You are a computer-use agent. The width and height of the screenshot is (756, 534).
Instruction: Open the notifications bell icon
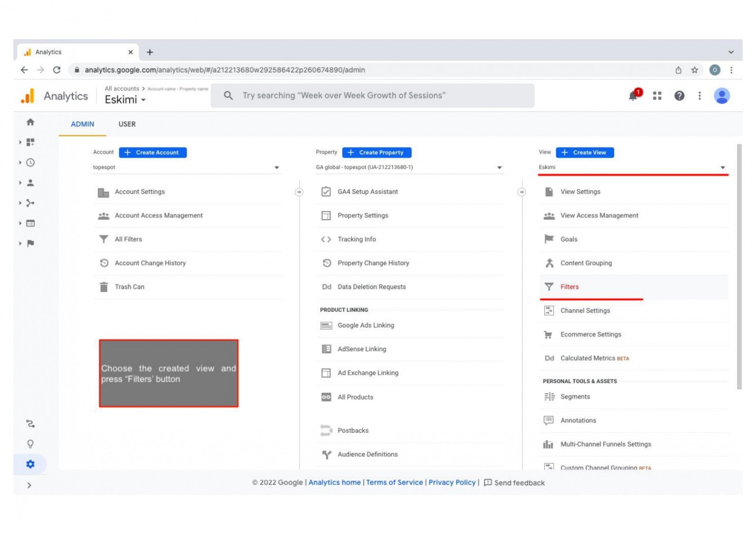pos(633,95)
